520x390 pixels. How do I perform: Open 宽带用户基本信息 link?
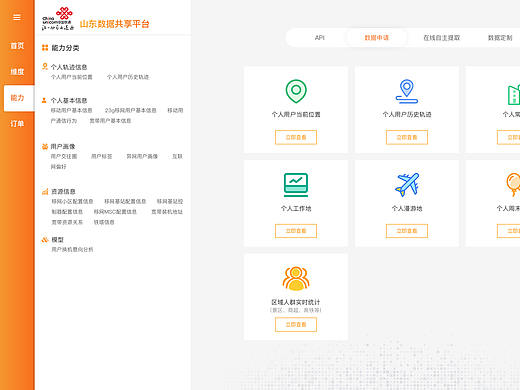pyautogui.click(x=110, y=121)
